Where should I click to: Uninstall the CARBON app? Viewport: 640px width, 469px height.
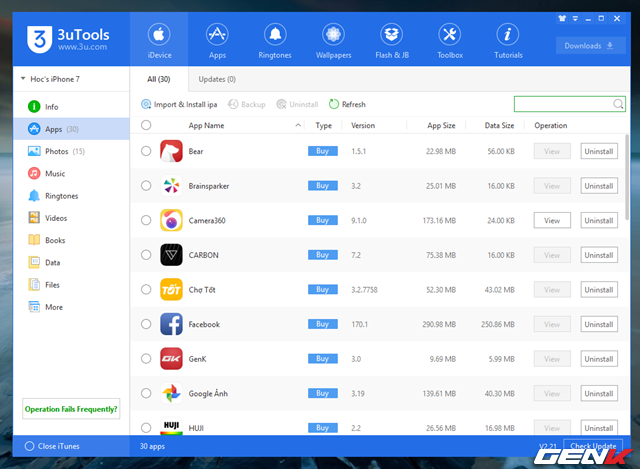599,255
